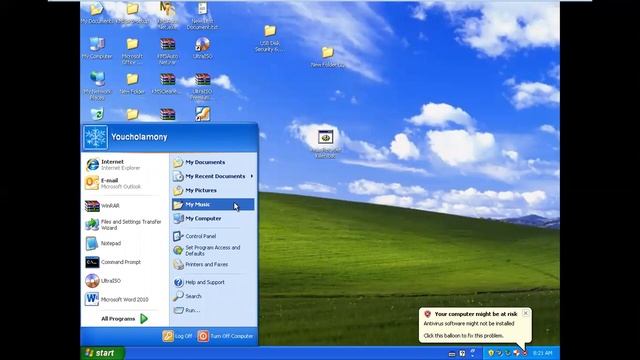This screenshot has width=640, height=360.
Task: Click the language bar keyboard icon
Action: pyautogui.click(x=452, y=353)
